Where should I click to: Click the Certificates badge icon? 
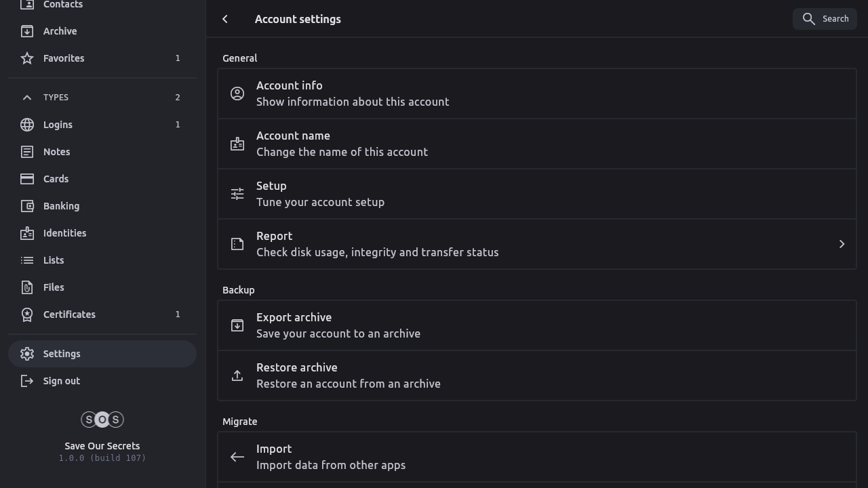click(x=27, y=314)
